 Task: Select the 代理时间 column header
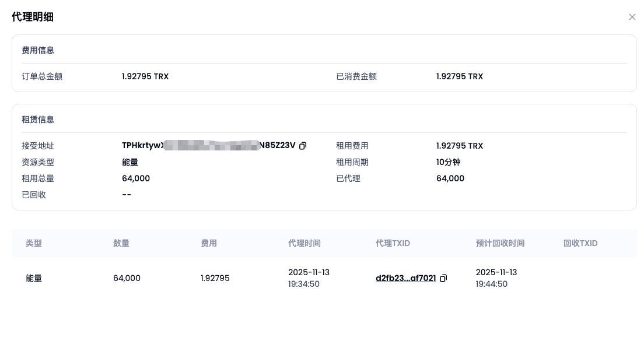[x=304, y=243]
